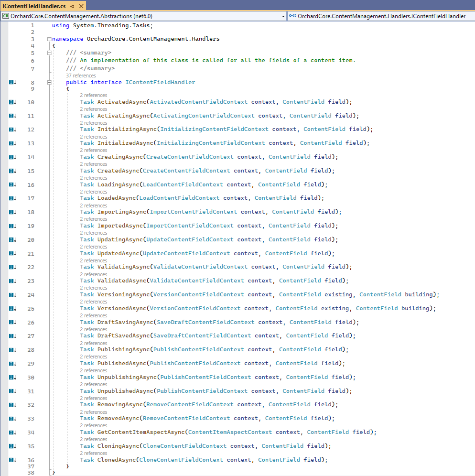Click the implementation glyph beside ActivatedAsync
Screen dimensions: 475x476
coord(12,102)
